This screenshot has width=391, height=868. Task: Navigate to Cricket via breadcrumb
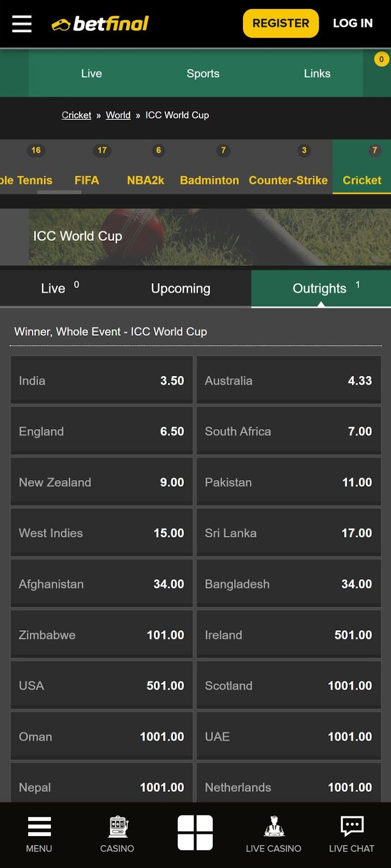(x=76, y=115)
